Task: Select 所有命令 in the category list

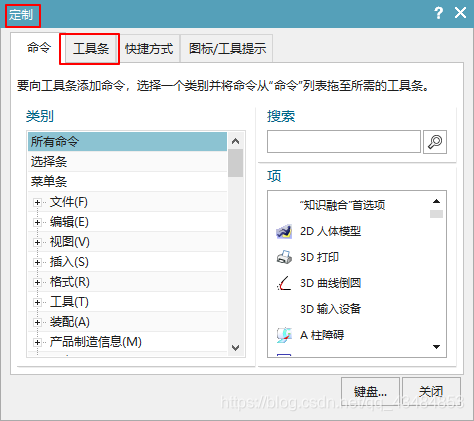Action: tap(128, 142)
